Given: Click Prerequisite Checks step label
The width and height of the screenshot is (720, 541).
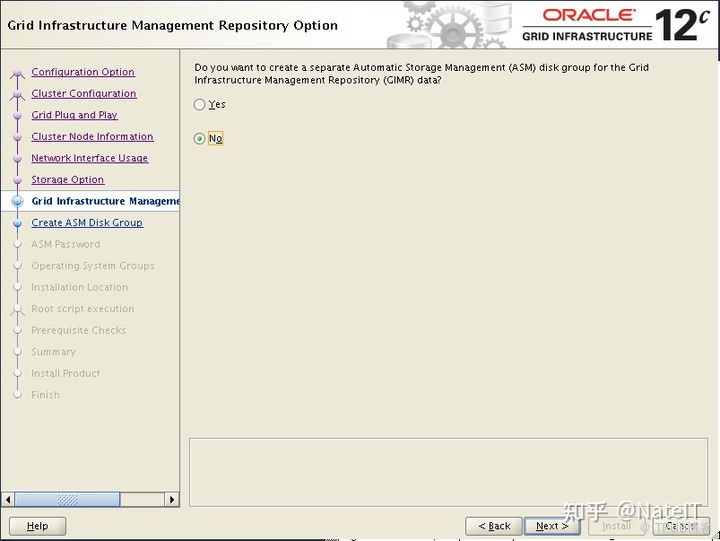Looking at the screenshot, I should pos(79,331).
